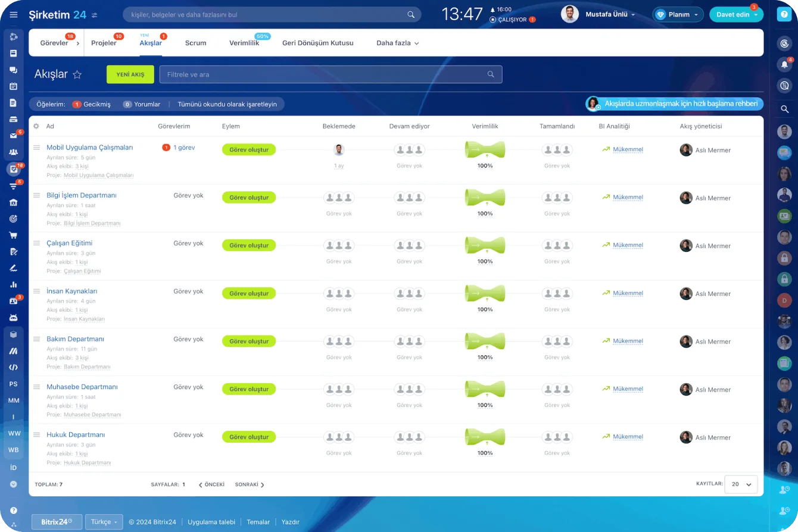Open the webmail envelope icon in sidebar
798x532 pixels.
13,136
